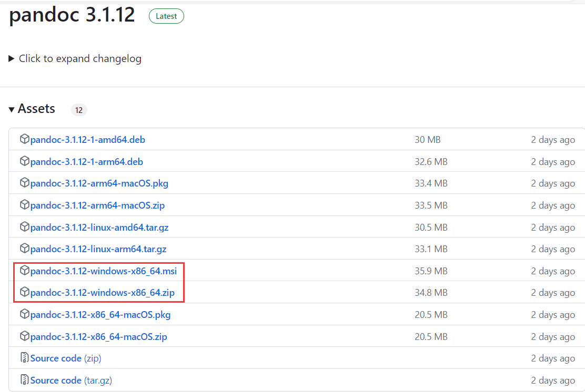Screen dimensions: 585x392
Task: Click the pandoc 3.1.12 release title
Action: (72, 15)
